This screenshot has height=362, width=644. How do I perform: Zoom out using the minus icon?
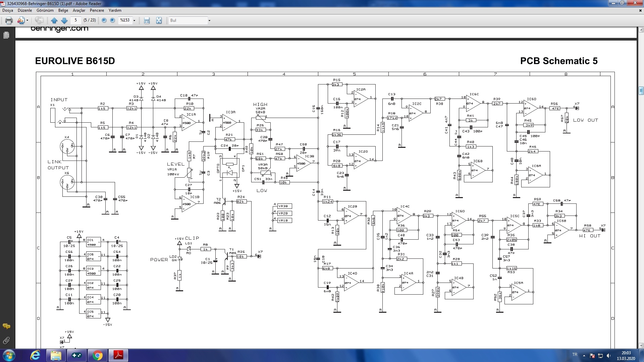click(104, 20)
